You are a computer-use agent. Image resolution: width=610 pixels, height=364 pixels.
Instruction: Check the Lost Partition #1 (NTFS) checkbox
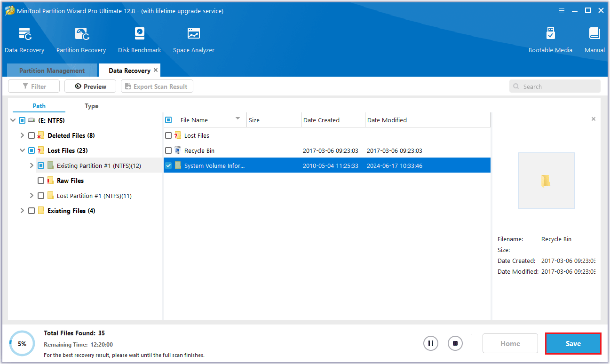[41, 196]
